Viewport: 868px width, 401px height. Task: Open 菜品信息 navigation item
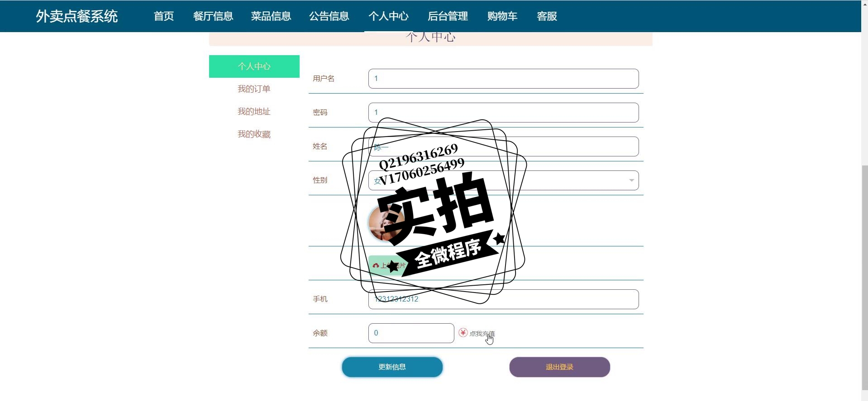coord(271,16)
